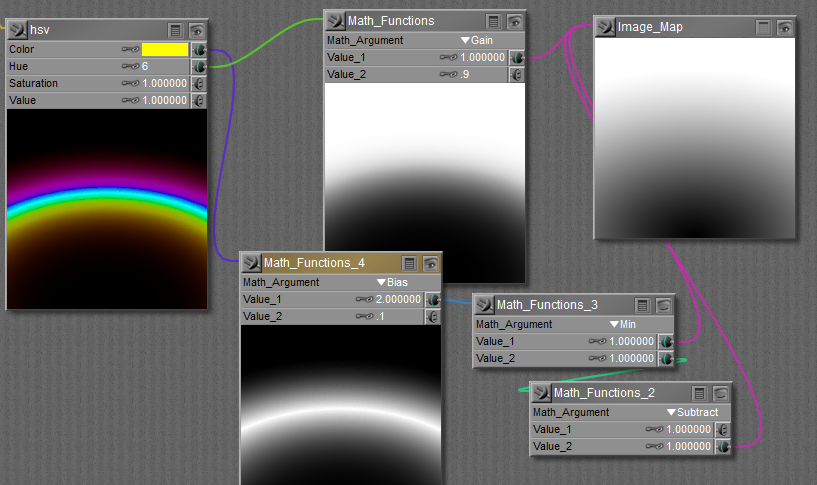This screenshot has height=485, width=817.
Task: Toggle Math_Functions_4 inputs panel button
Action: 410,264
